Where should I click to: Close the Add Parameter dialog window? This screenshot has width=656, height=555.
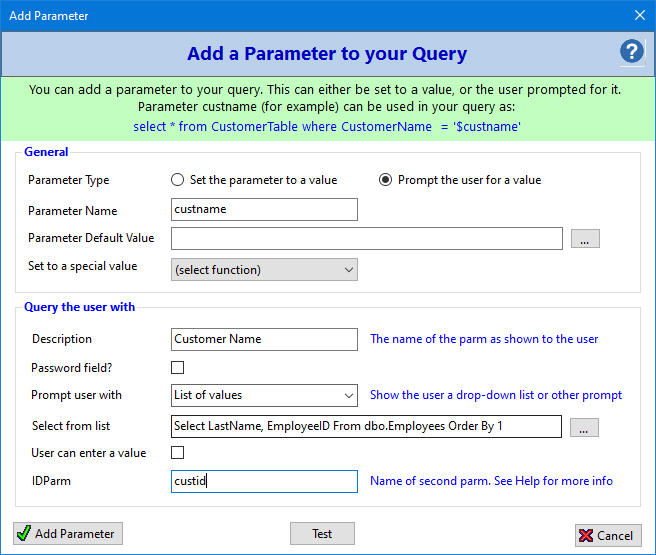639,15
